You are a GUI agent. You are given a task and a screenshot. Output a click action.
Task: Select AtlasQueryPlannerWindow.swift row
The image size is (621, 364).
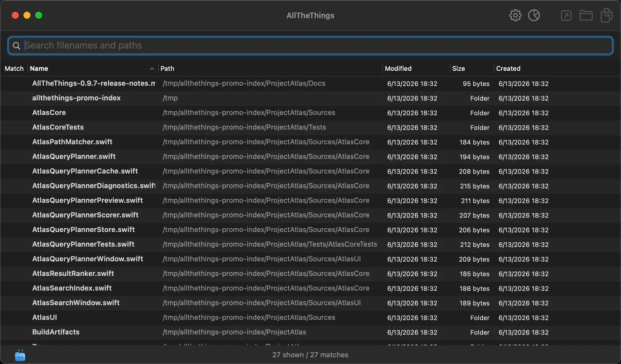pos(310,259)
